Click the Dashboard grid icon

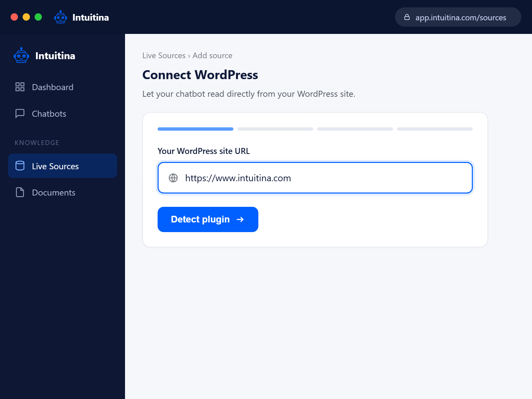point(20,87)
